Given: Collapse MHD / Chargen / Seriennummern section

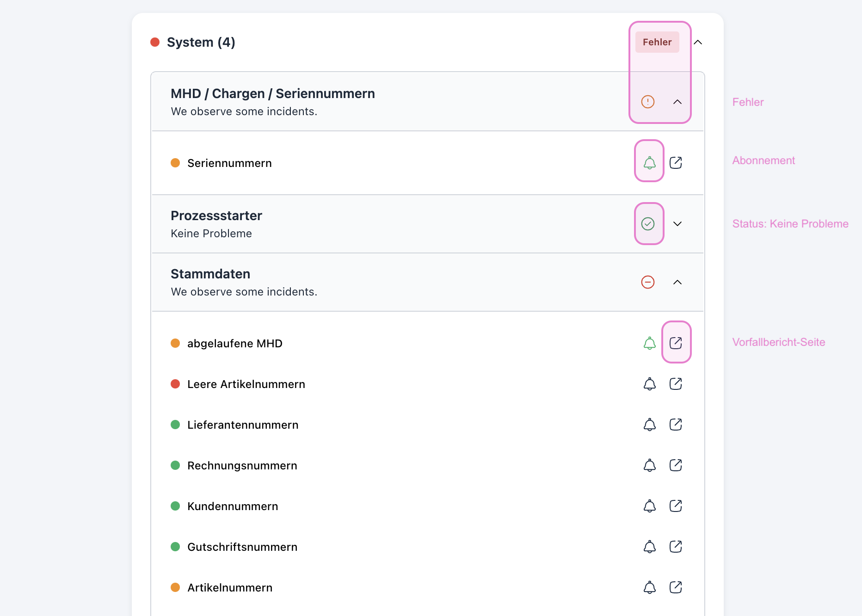Looking at the screenshot, I should 677,102.
